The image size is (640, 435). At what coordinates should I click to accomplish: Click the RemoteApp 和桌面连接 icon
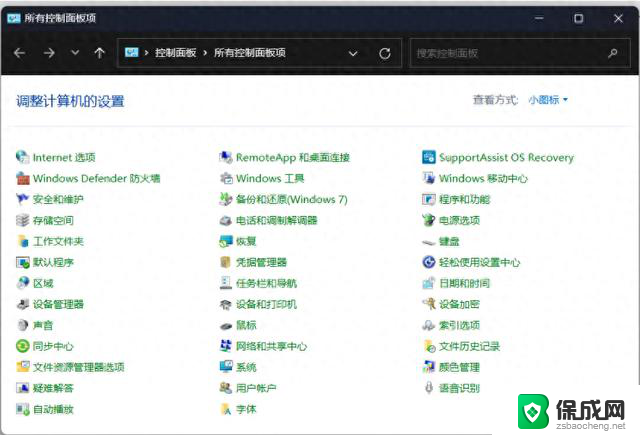[x=226, y=157]
